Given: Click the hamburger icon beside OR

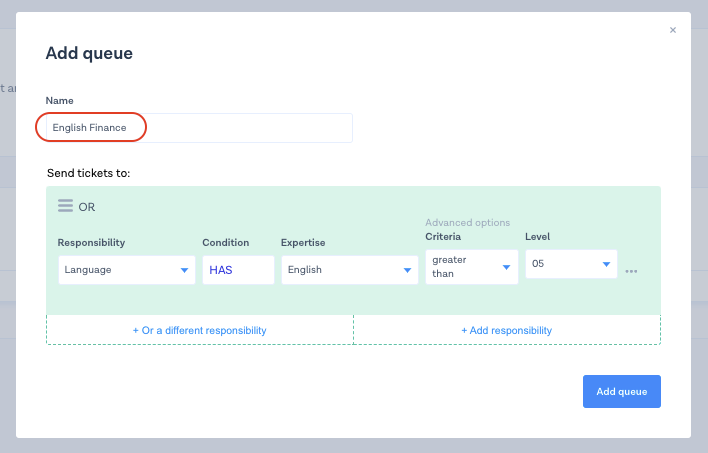Looking at the screenshot, I should click(65, 206).
